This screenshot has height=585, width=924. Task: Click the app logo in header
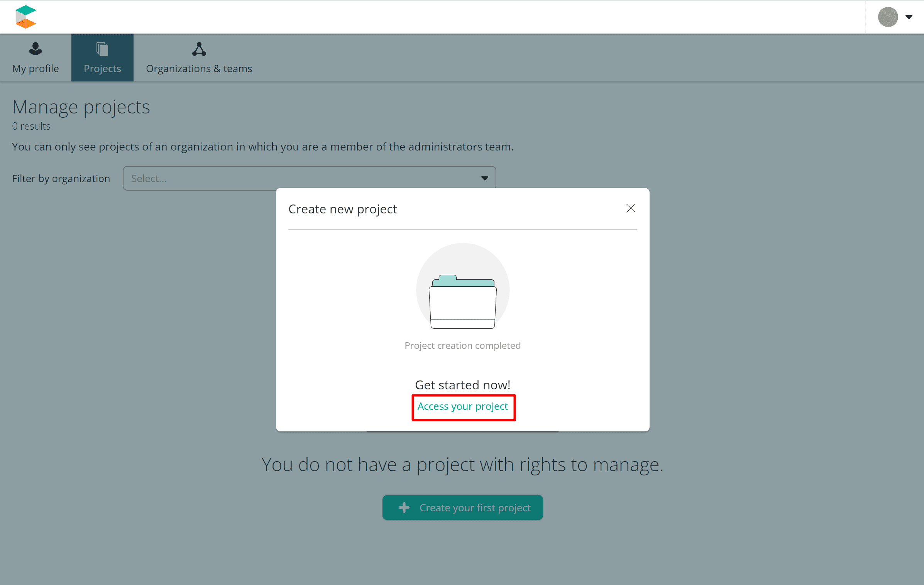pyautogui.click(x=25, y=17)
